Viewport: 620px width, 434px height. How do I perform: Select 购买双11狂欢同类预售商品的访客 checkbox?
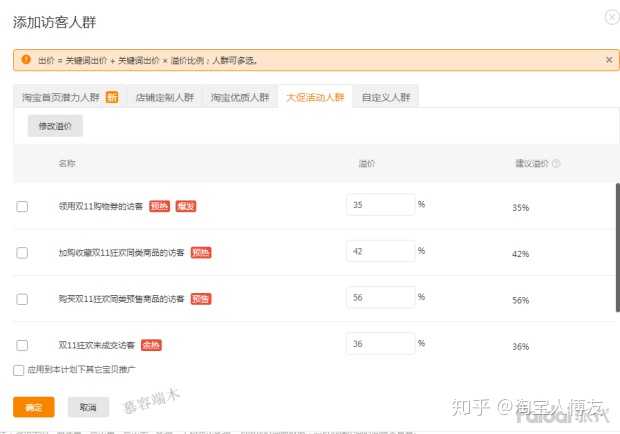[22, 299]
